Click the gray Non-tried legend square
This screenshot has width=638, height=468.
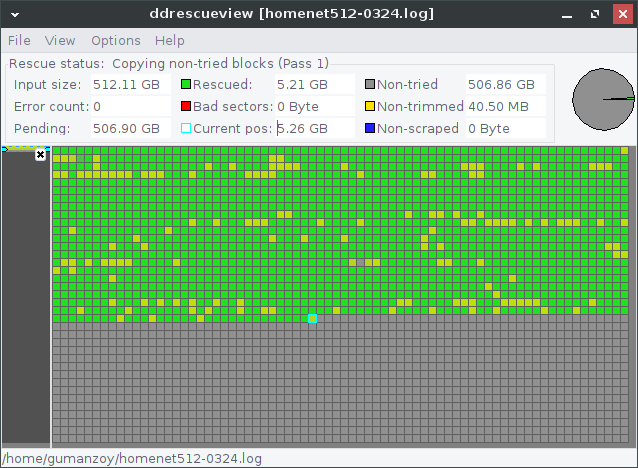[370, 85]
